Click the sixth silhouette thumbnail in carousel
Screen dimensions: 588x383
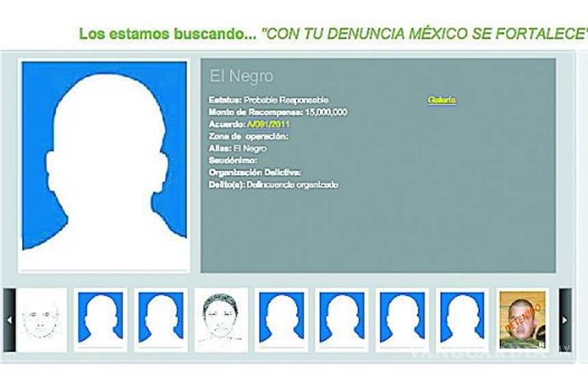tap(341, 319)
